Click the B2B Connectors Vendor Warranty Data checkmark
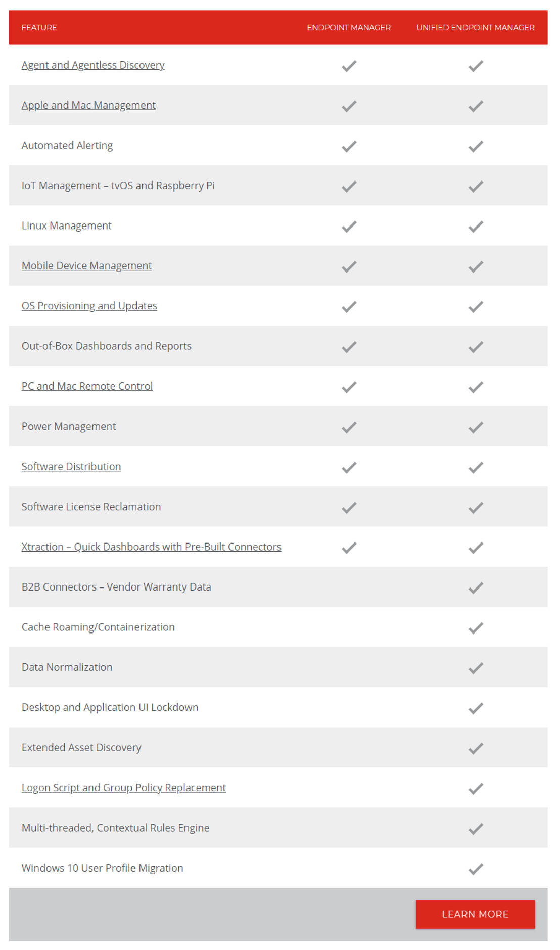 tap(475, 587)
